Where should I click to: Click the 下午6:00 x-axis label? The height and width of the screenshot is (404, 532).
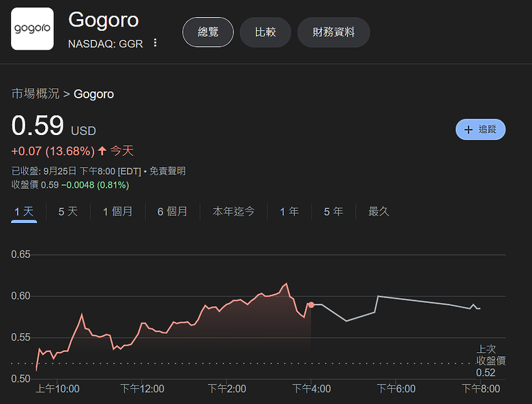pos(396,389)
